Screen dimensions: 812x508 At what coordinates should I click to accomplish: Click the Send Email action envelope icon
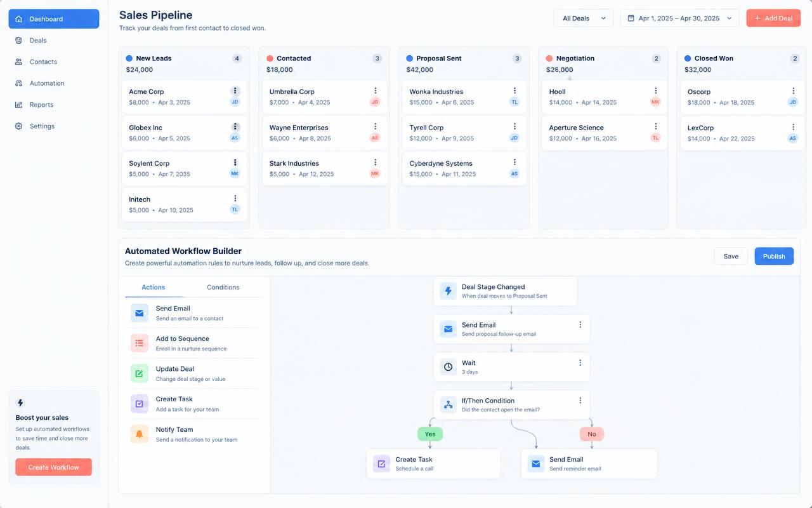pos(140,313)
